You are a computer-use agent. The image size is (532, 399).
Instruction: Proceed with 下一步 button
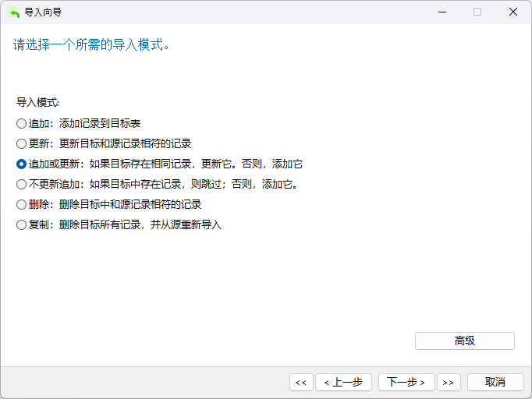click(406, 382)
